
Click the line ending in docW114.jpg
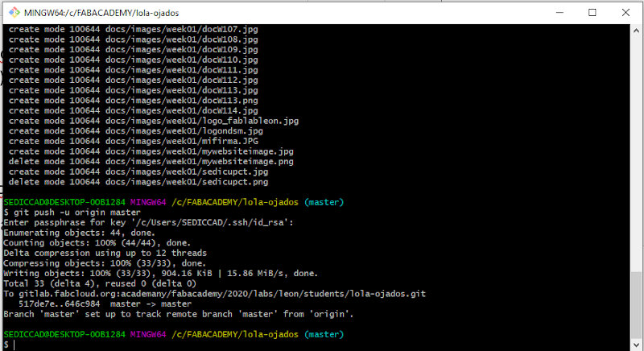pyautogui.click(x=134, y=111)
